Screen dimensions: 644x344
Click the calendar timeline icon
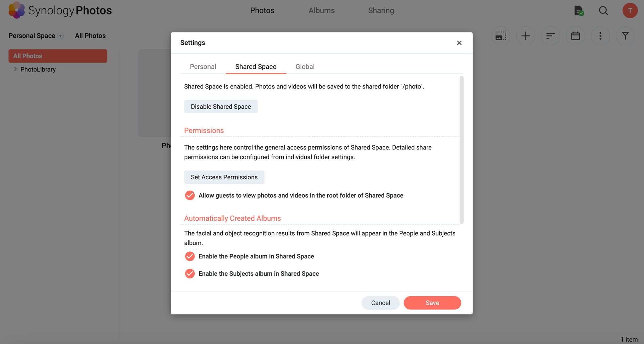(x=575, y=36)
